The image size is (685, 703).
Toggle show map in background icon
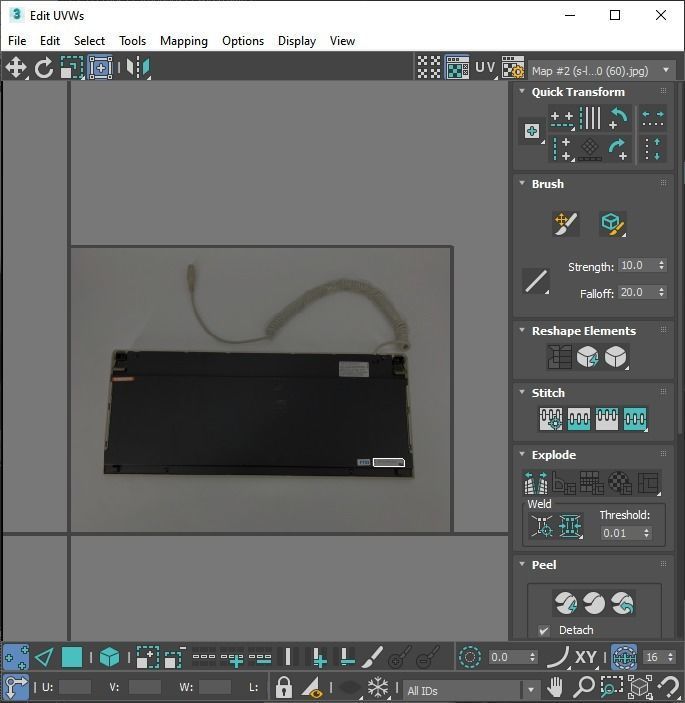[457, 68]
